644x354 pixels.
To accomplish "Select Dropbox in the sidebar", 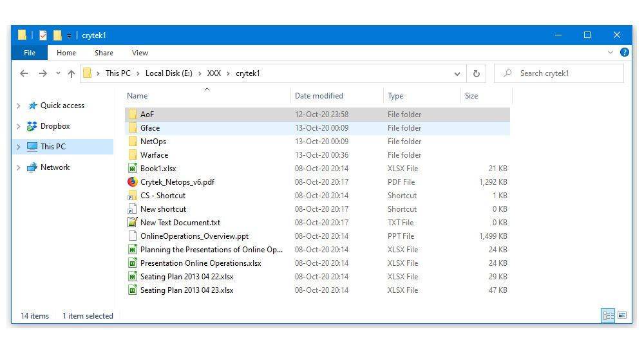I will coord(55,126).
